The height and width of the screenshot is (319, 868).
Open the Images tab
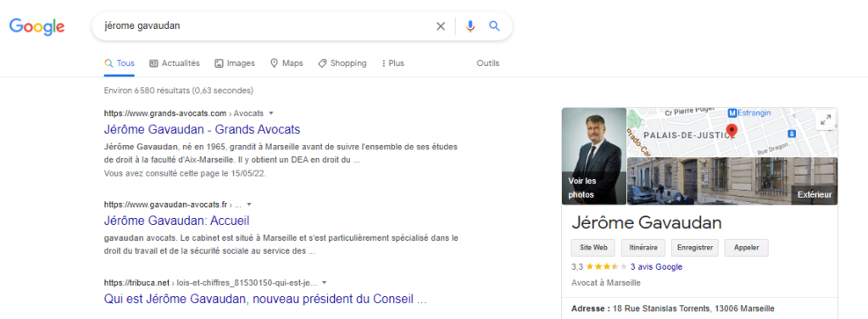(235, 63)
